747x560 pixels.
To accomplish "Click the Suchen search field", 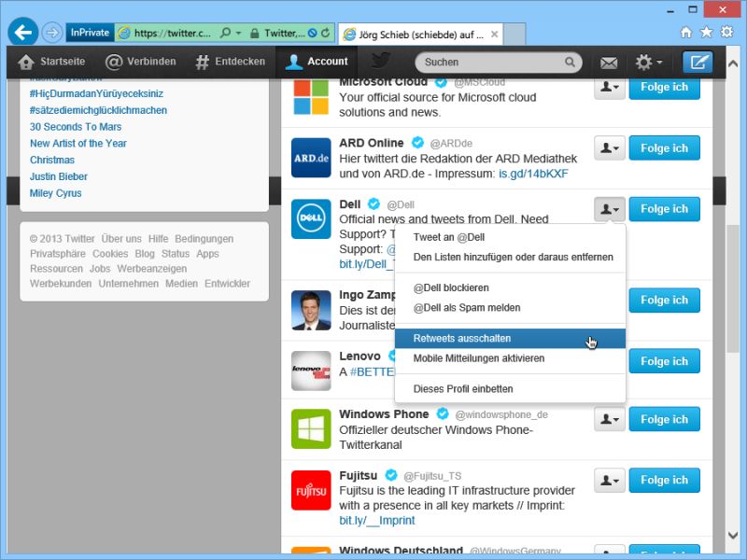I will coord(499,62).
